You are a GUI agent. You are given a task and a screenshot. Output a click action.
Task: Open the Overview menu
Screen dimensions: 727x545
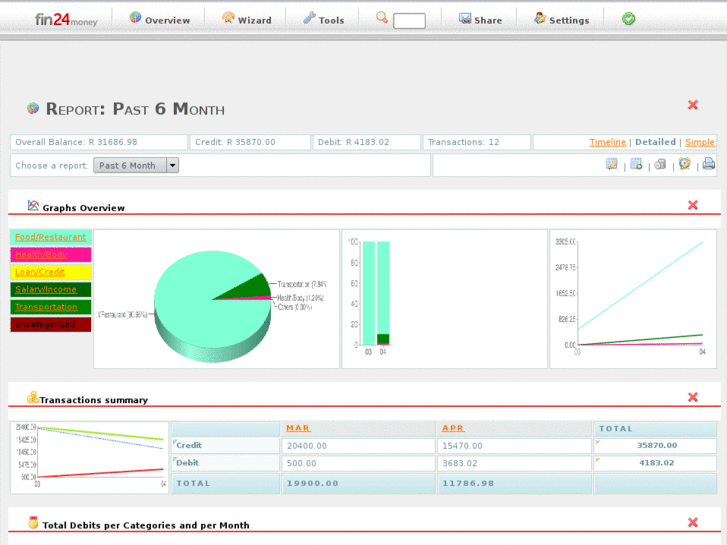click(160, 19)
